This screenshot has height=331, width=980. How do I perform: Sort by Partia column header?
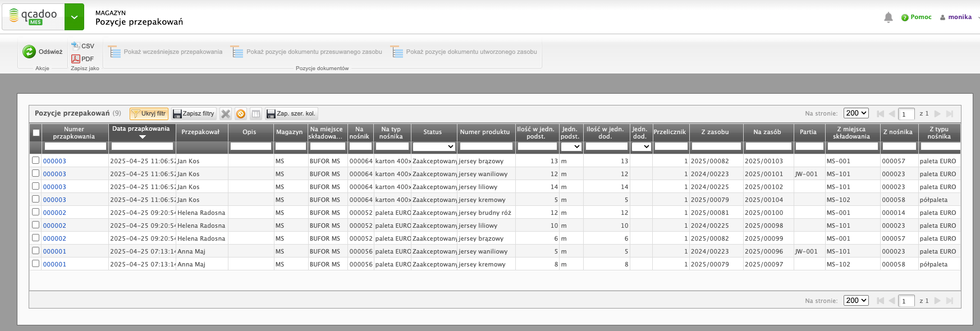(x=808, y=132)
